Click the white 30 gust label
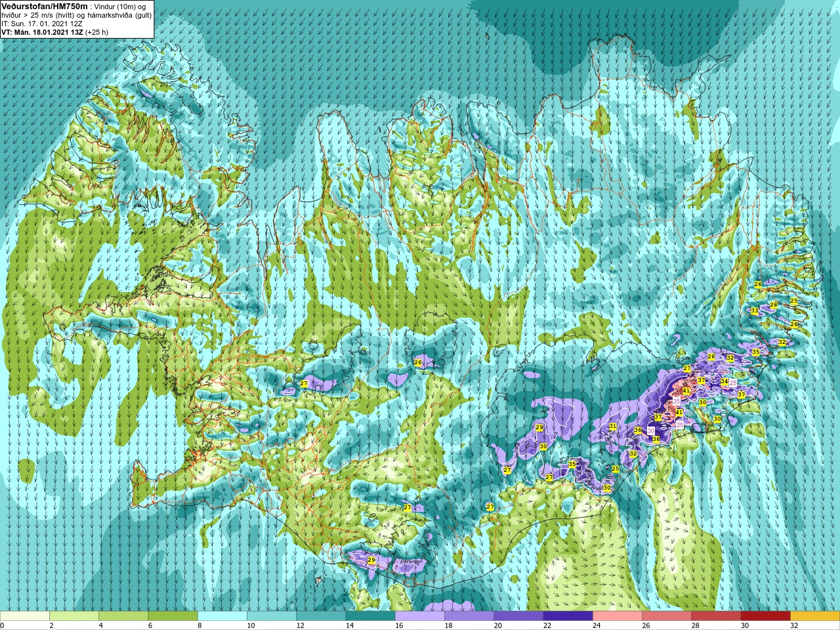The image size is (840, 630). (x=651, y=430)
